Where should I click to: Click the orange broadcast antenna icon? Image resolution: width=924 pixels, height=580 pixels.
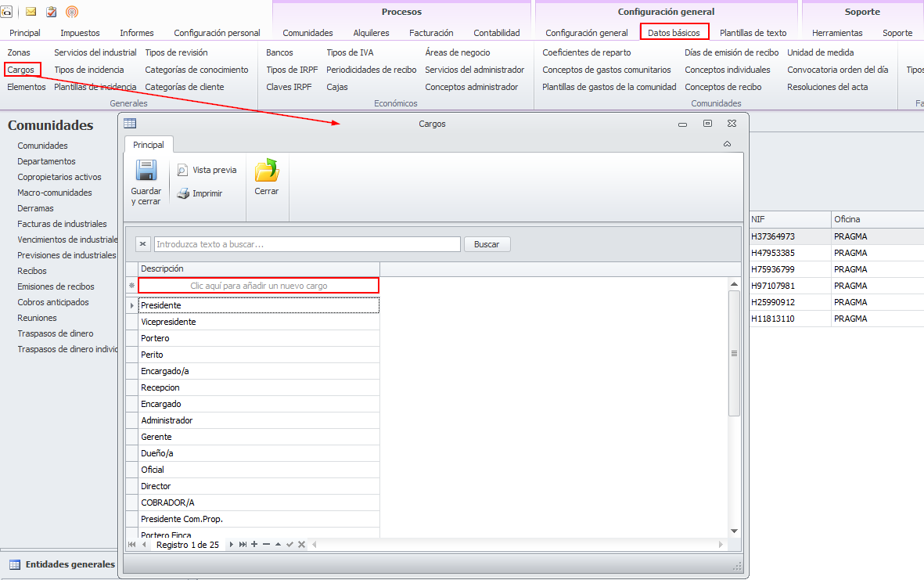71,12
